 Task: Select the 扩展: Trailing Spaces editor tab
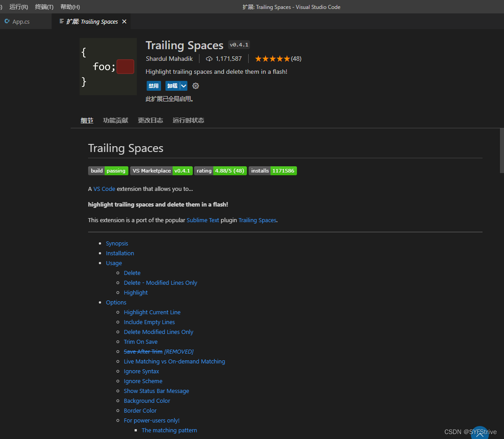(92, 21)
